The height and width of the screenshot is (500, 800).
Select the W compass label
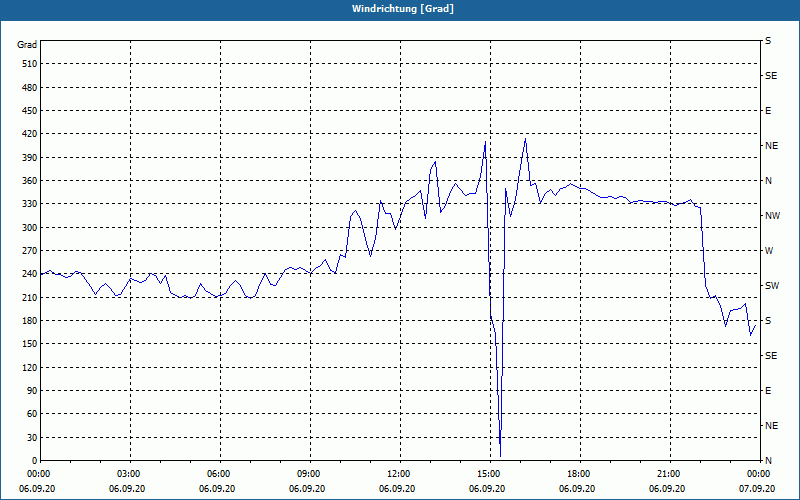click(x=769, y=251)
